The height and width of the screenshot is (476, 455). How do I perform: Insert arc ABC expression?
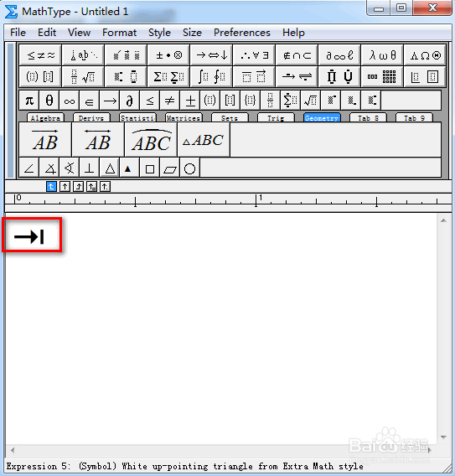point(151,140)
